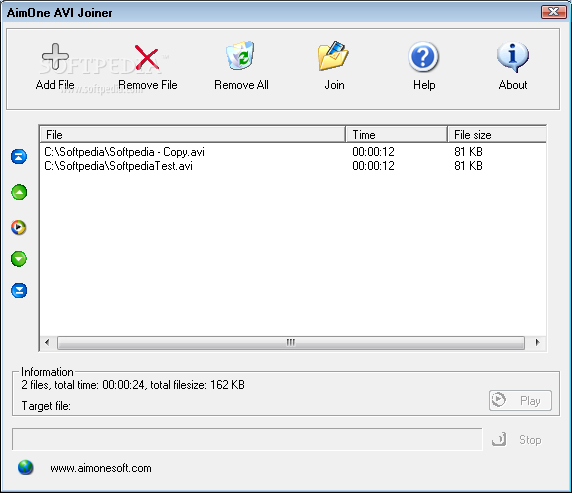The image size is (572, 493).
Task: Click the join progress bar
Action: tap(247, 439)
